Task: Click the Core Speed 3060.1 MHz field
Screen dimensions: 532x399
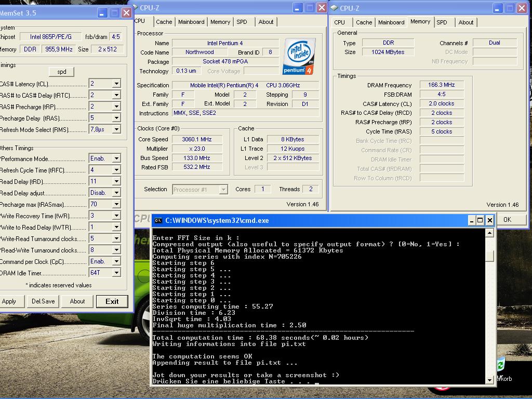Action: click(197, 139)
